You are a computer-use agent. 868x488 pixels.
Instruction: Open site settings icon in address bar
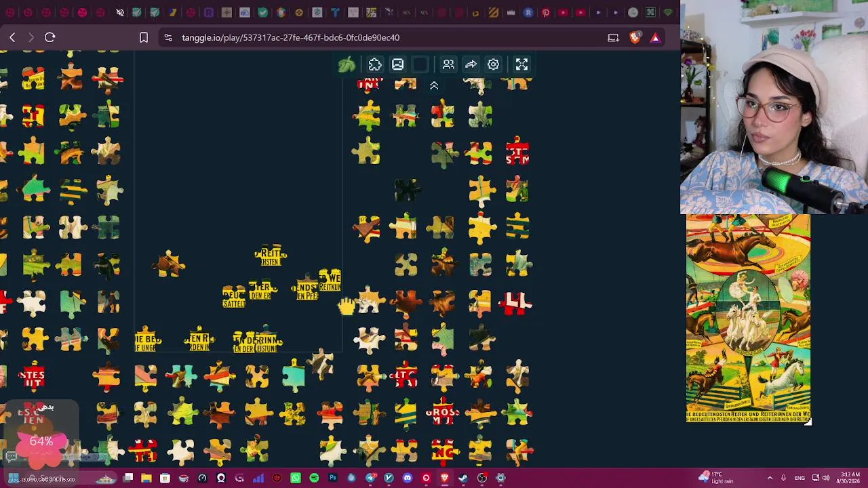coord(168,38)
